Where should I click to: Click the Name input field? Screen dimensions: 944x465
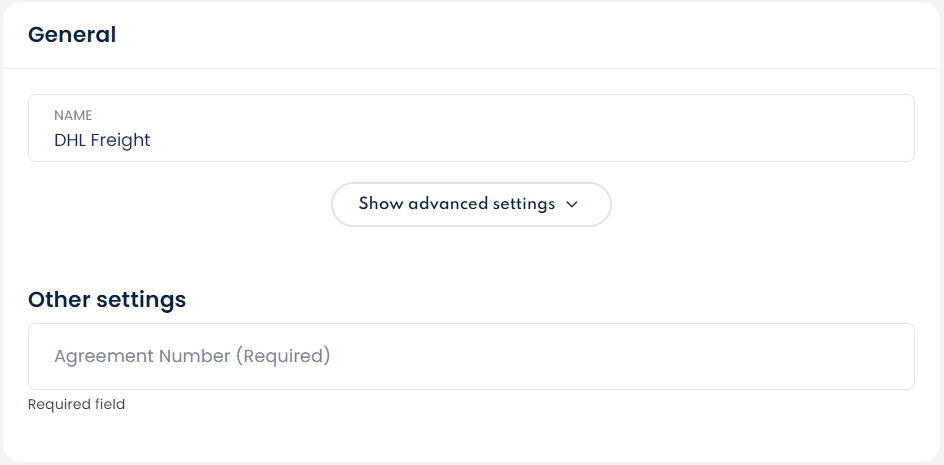tap(471, 128)
